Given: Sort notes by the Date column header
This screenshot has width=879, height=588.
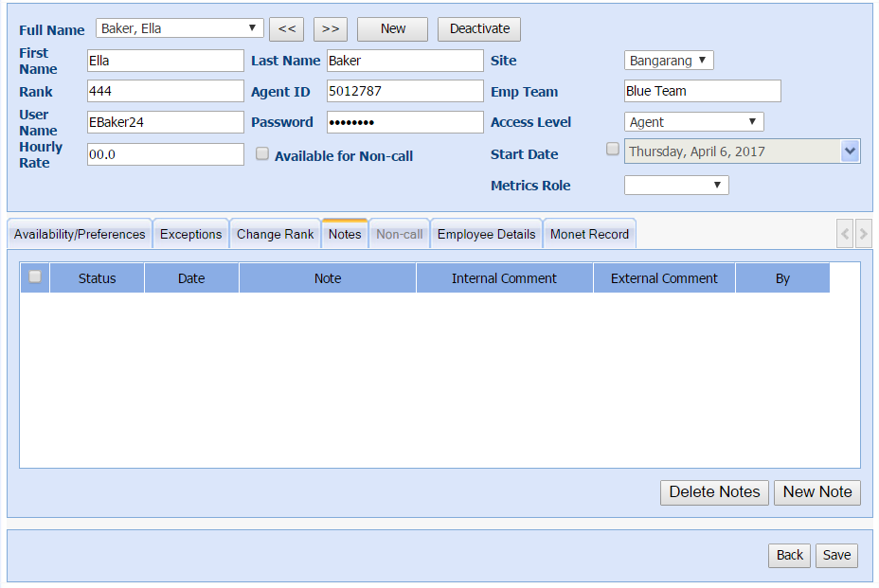Looking at the screenshot, I should (191, 278).
